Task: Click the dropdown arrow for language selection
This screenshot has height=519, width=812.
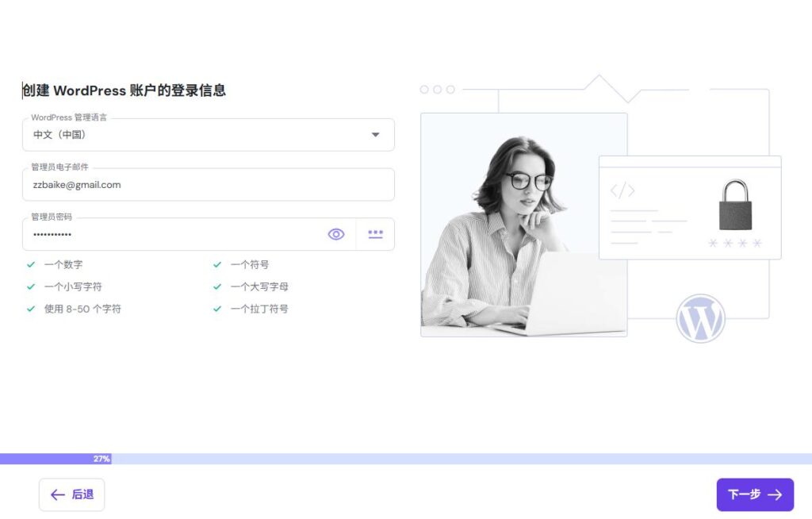Action: pos(374,134)
